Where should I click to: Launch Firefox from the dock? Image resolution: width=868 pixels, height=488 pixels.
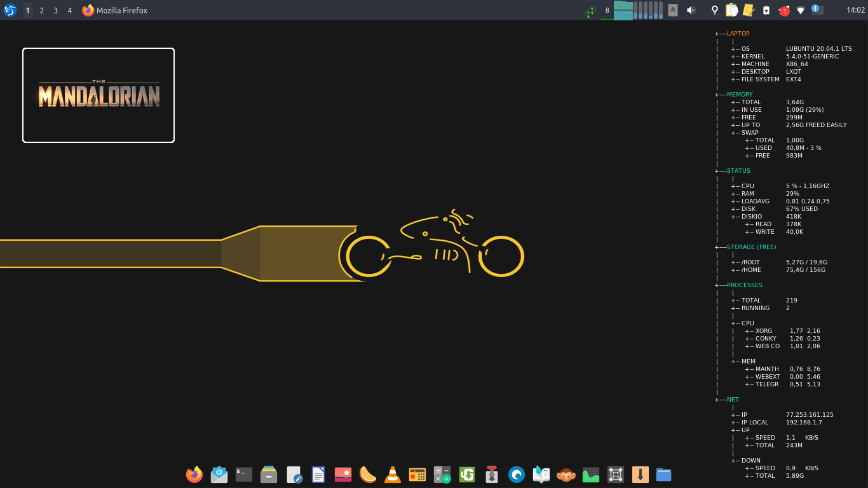click(x=194, y=475)
